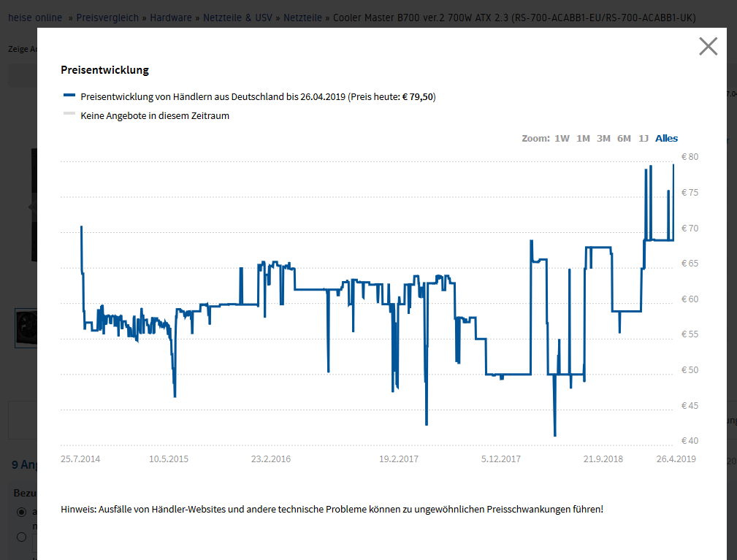Set chart zoom to 1J
The image size is (737, 560).
pyautogui.click(x=643, y=139)
